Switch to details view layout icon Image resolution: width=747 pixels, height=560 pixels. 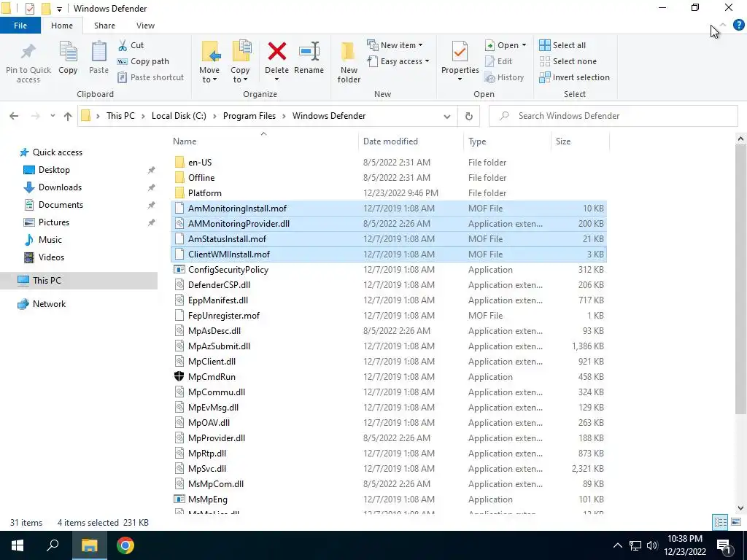click(x=720, y=522)
